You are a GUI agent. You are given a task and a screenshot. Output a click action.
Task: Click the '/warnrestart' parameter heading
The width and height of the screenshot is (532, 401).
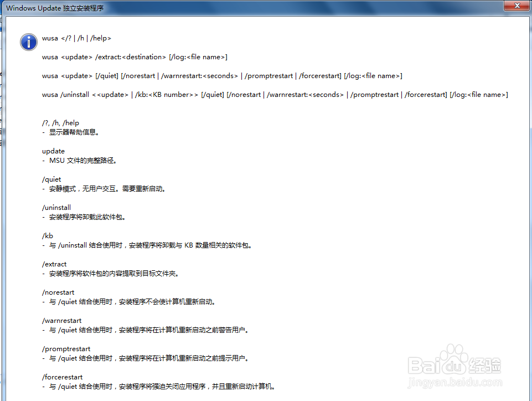[62, 321]
